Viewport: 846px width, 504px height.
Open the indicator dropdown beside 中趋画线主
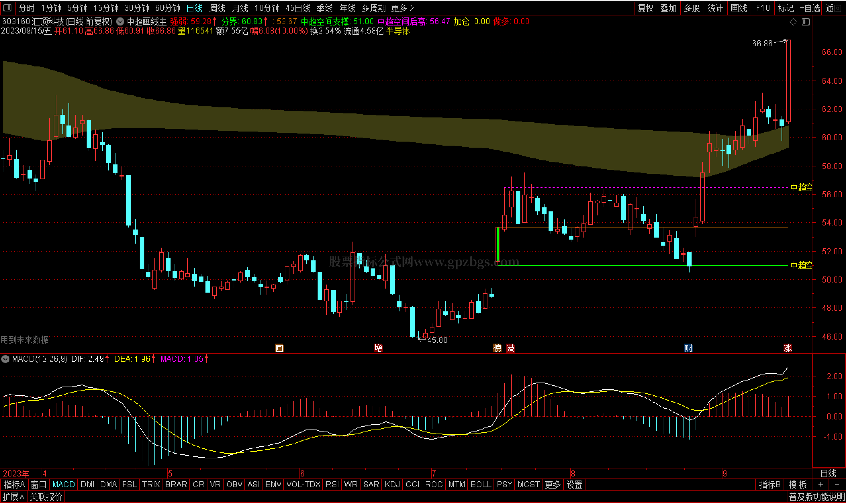tap(120, 22)
